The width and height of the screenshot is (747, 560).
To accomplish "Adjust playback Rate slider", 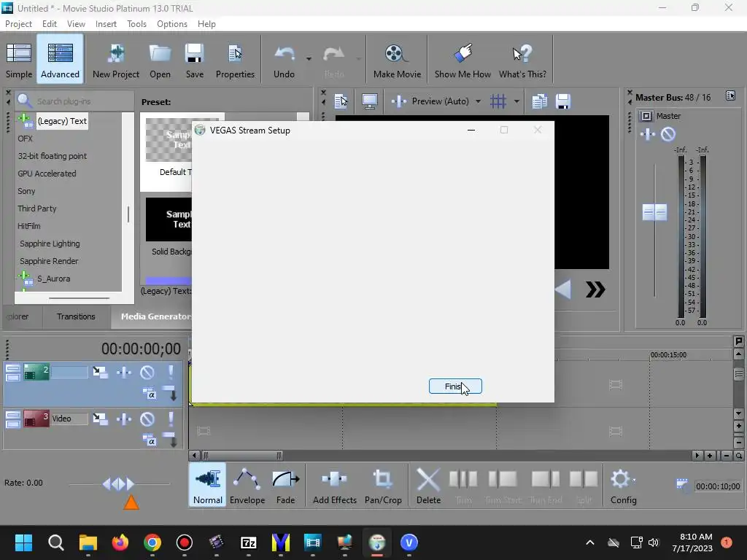I will click(119, 484).
